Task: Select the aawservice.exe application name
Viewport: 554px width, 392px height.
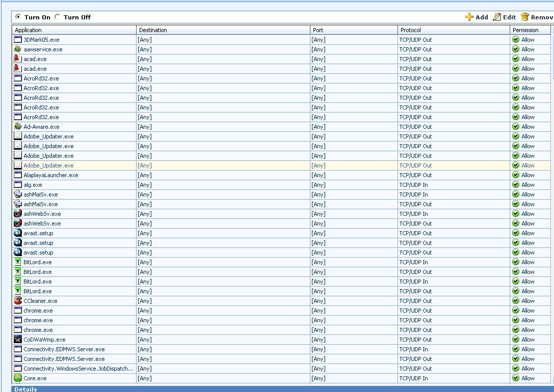Action: tap(43, 49)
